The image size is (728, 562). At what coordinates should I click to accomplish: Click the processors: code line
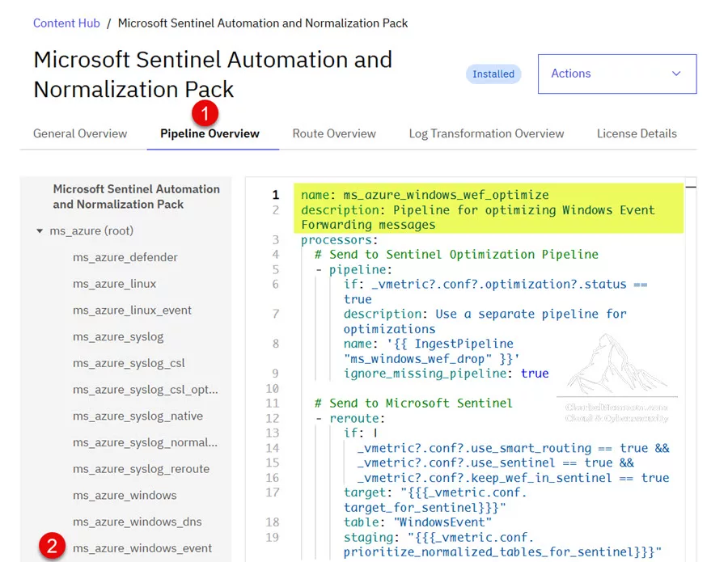coord(340,240)
